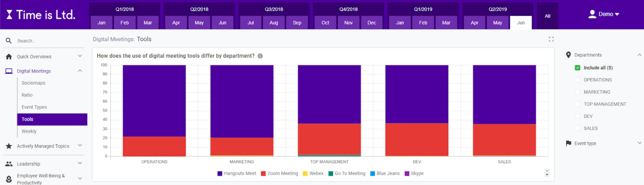Click the Employee Well-Being icon
The width and height of the screenshot is (644, 185).
pos(9,179)
